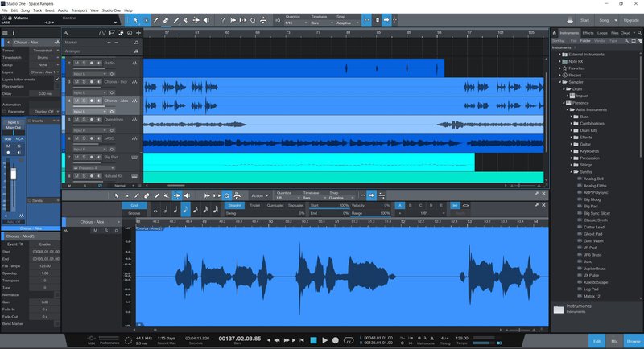
Task: Mute the Radio track
Action: (76, 63)
